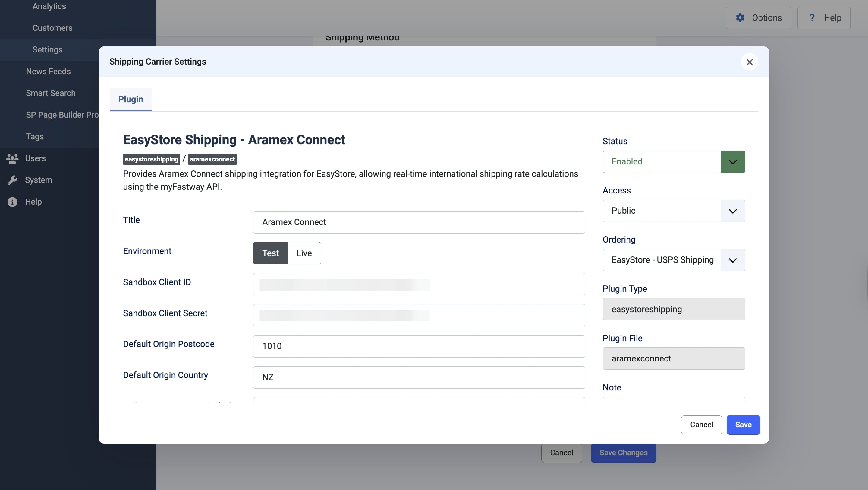Switch the environment to Test
868x490 pixels.
270,253
